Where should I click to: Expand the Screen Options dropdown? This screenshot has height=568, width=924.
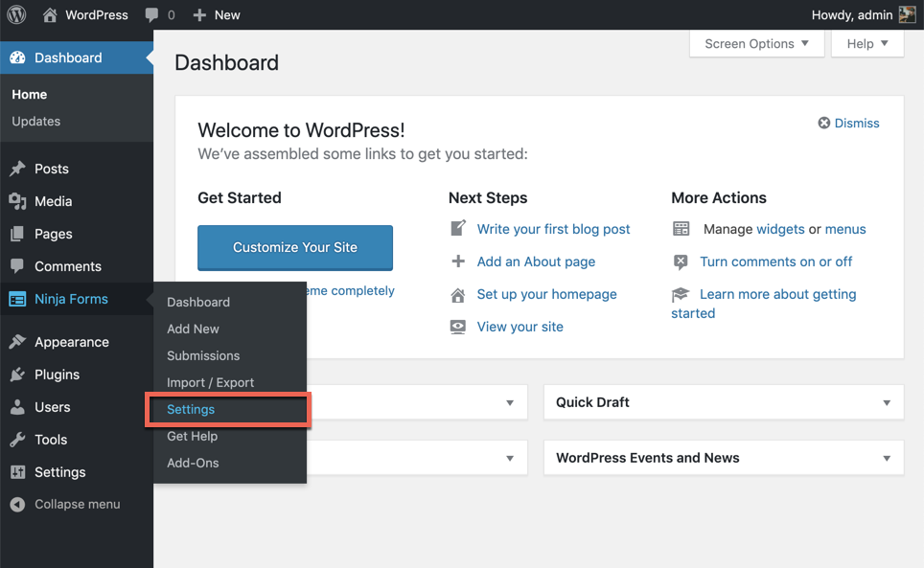(x=756, y=43)
